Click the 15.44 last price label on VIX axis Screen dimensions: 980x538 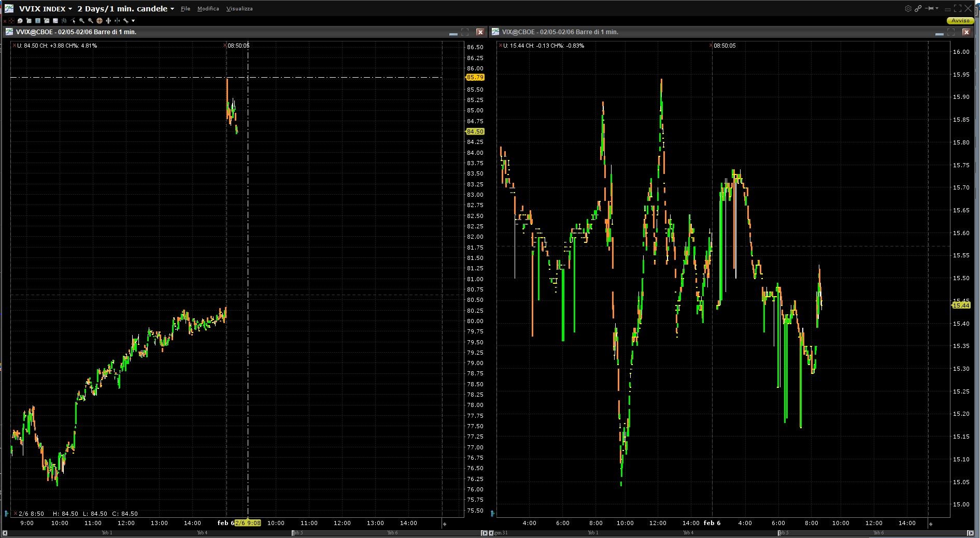(961, 306)
